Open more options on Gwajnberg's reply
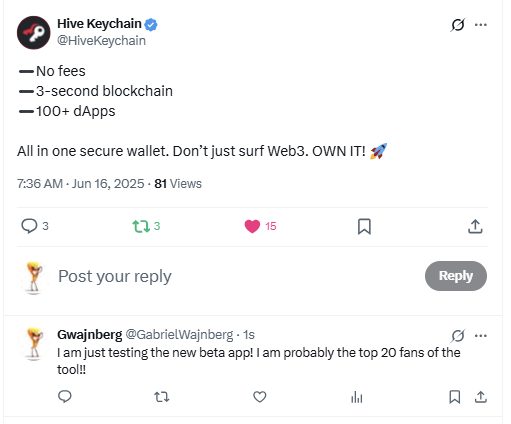The height and width of the screenshot is (424, 511). pos(481,336)
